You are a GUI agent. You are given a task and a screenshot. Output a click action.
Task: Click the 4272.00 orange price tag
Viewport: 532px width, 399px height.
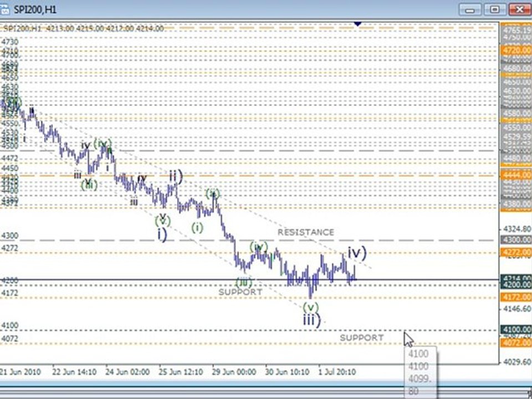[x=516, y=253]
